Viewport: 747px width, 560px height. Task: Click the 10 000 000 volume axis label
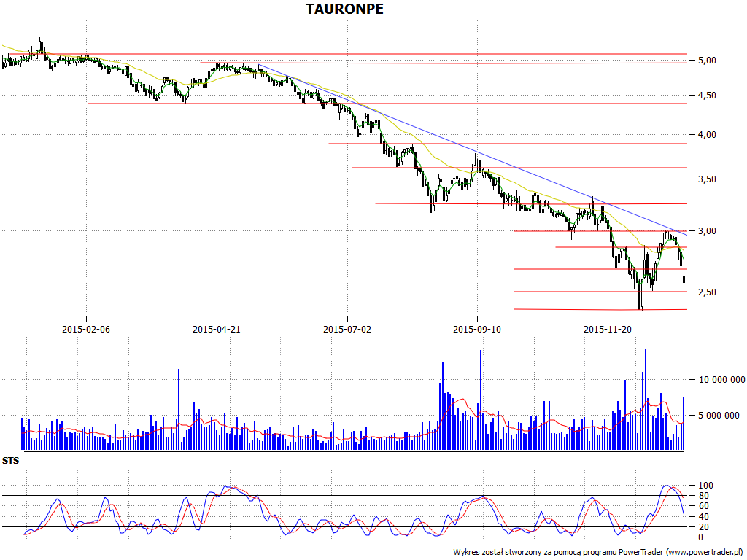721,379
